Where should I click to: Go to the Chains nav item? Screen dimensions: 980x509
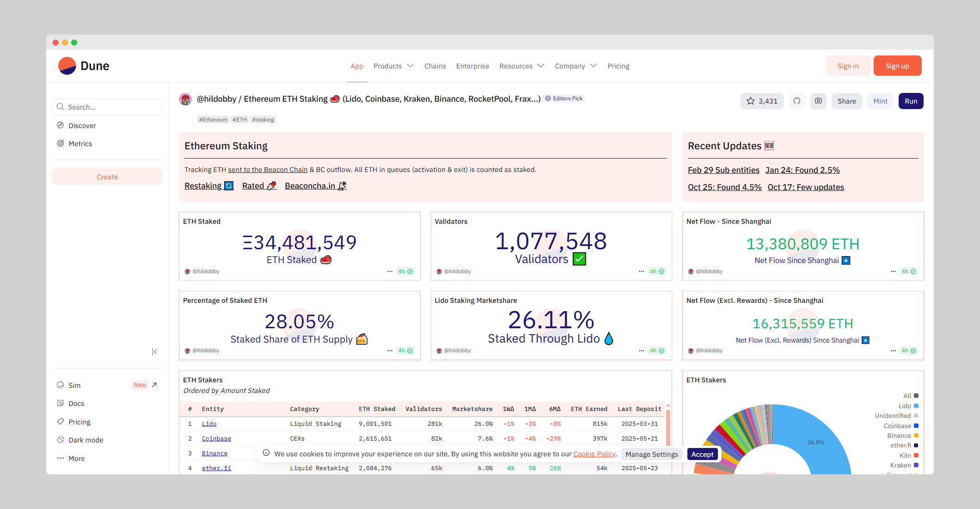point(435,66)
